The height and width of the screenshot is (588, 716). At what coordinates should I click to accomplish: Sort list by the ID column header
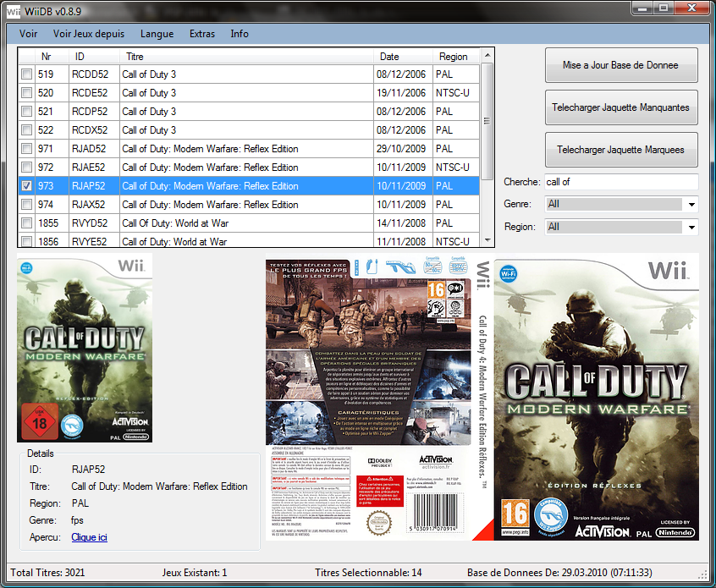(x=95, y=57)
